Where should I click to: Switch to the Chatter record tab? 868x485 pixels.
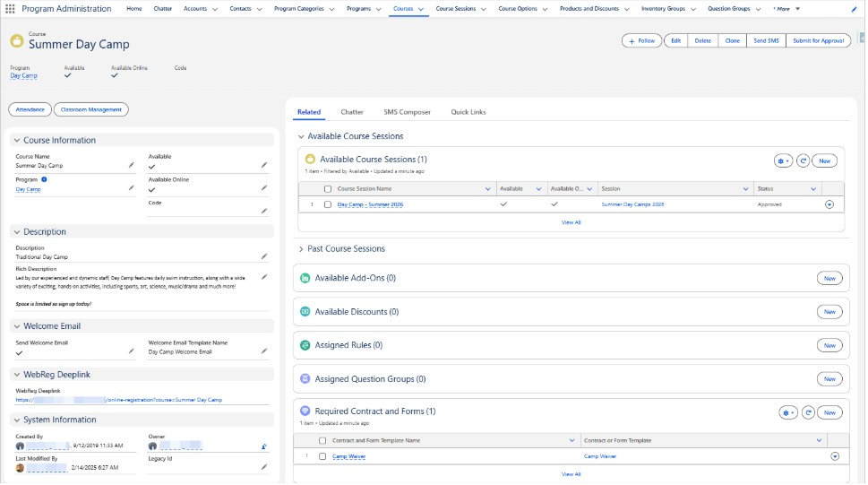click(x=352, y=112)
